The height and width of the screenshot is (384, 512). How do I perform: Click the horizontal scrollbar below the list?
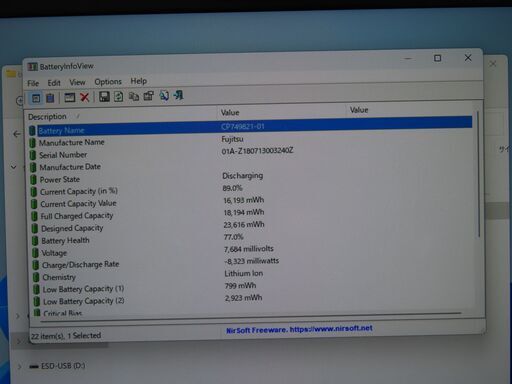(x=251, y=317)
